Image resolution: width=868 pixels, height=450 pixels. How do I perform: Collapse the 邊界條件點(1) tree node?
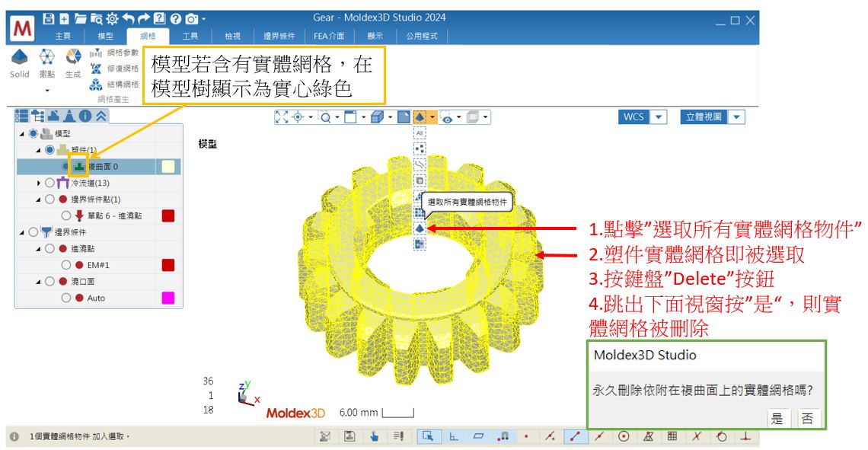pos(38,199)
